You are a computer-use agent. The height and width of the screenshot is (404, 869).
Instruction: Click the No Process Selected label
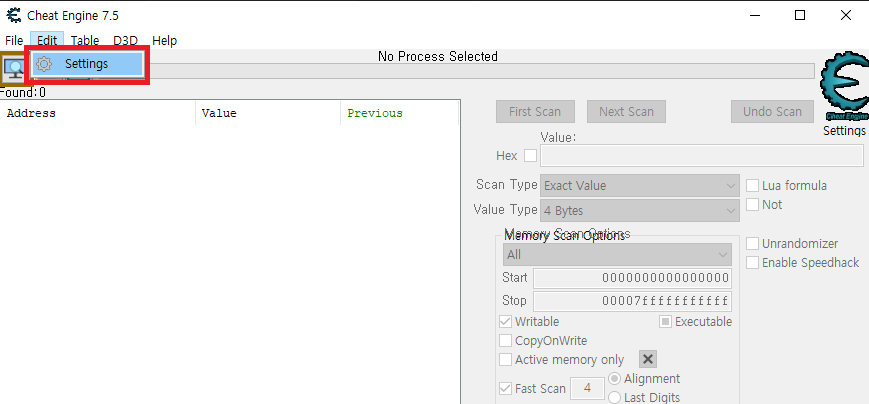pos(438,57)
